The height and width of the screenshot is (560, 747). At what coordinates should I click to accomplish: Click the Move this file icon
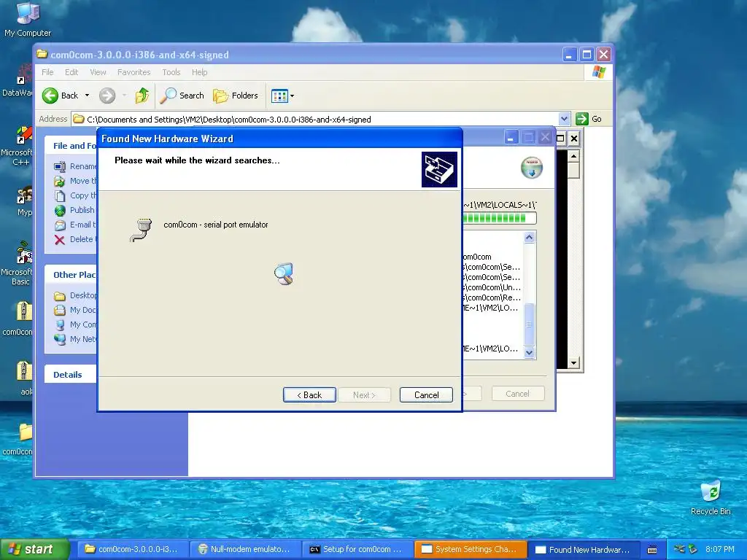(60, 181)
